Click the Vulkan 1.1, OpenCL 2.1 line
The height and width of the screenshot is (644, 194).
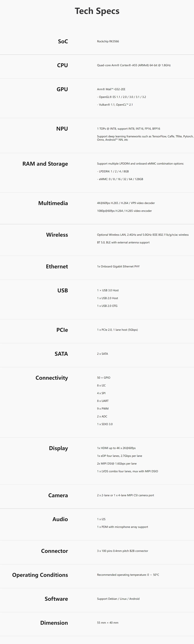click(115, 105)
